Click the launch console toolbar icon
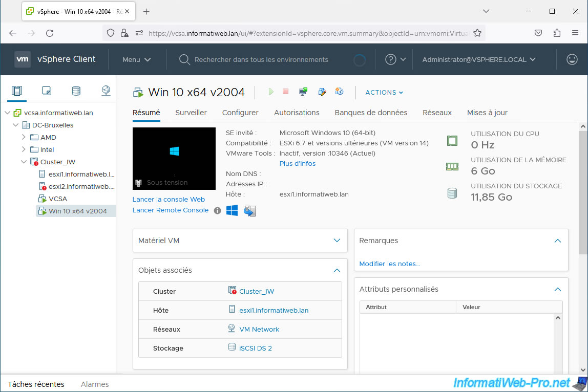The width and height of the screenshot is (588, 392). point(303,92)
